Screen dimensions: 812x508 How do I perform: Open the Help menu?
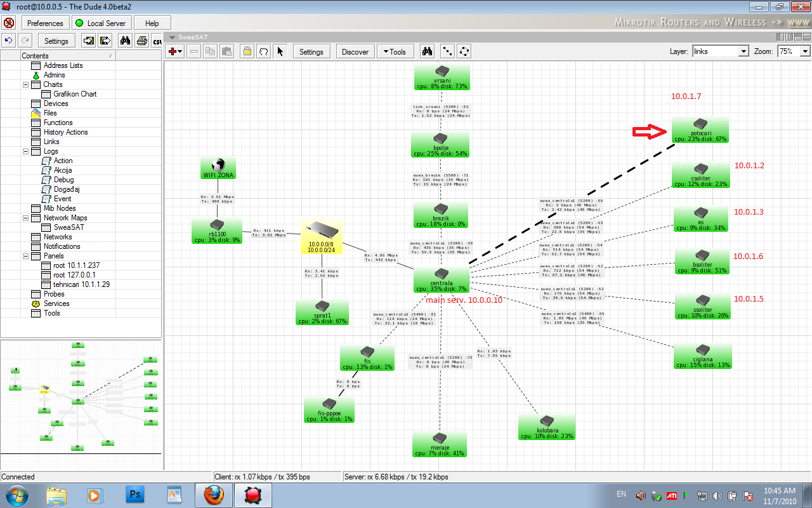coord(152,22)
